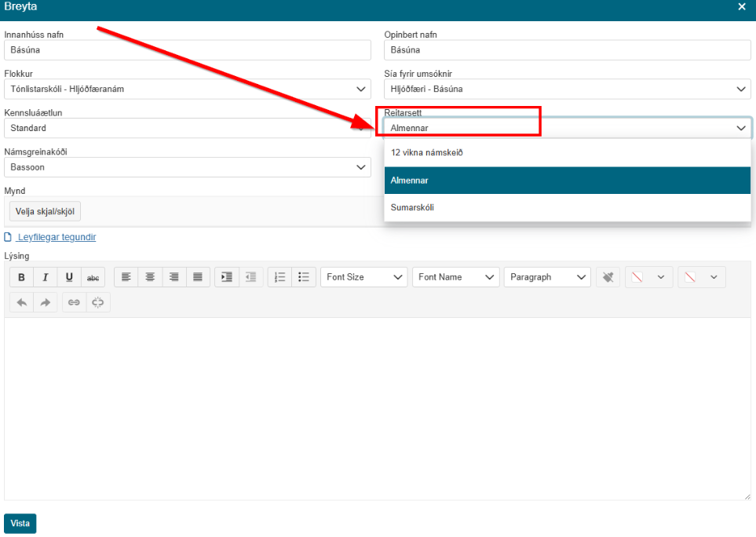Select the Sumarskóli option
This screenshot has height=537, width=756.
point(568,207)
